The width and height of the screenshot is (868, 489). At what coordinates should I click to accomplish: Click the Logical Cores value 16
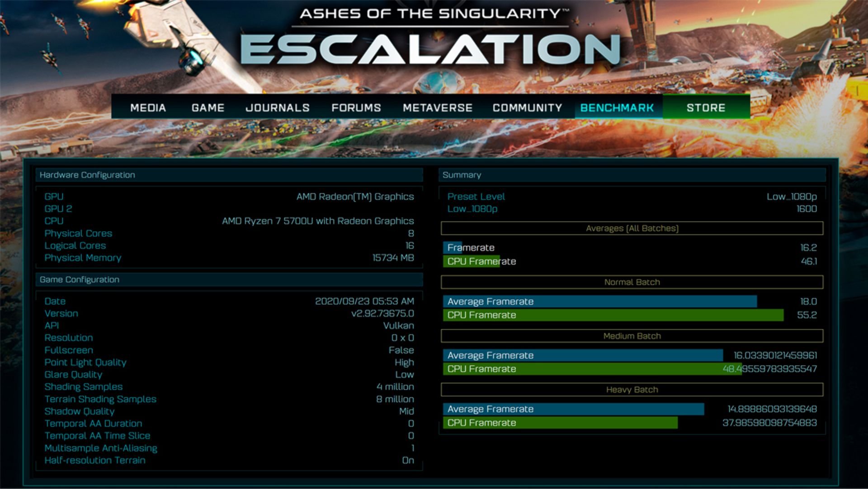pos(409,245)
